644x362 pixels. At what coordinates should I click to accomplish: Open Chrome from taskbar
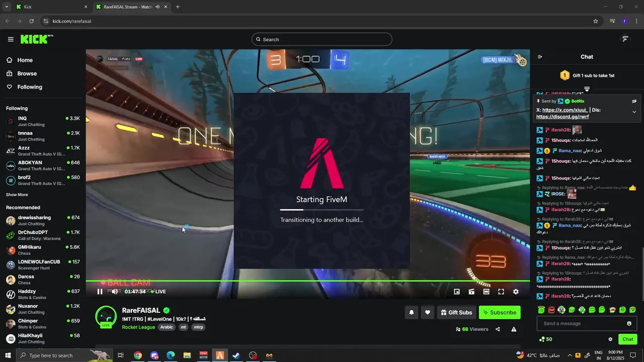pos(137,355)
